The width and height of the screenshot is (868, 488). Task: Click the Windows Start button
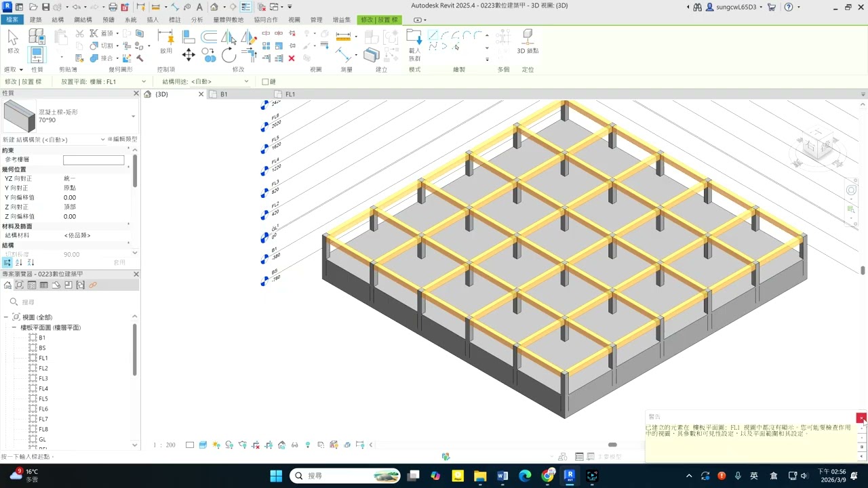click(x=276, y=476)
